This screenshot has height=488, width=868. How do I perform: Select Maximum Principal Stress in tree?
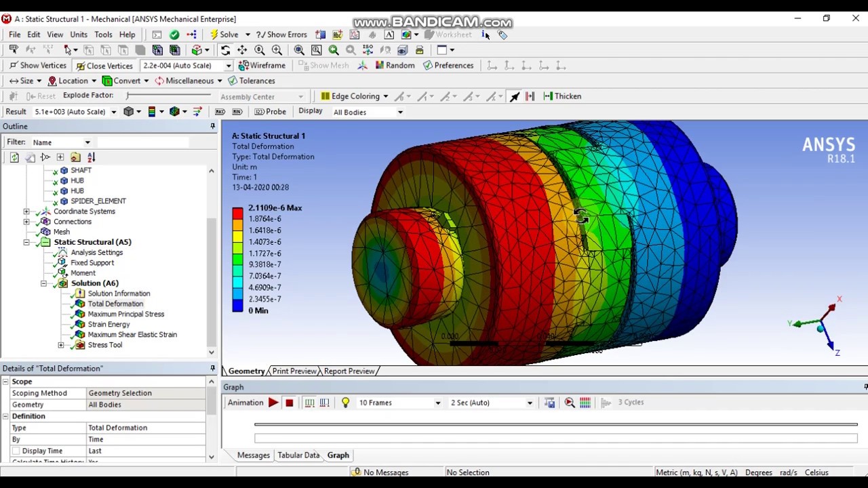tap(126, 314)
